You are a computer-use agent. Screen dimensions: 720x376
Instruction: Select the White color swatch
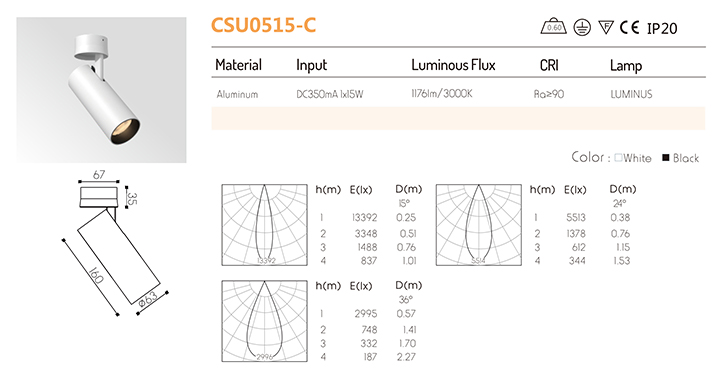point(618,158)
